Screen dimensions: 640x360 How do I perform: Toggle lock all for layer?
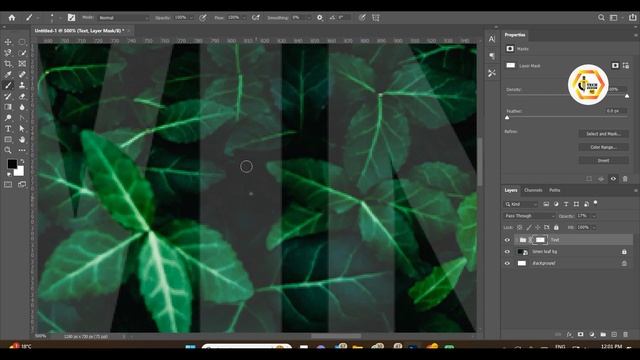(x=556, y=227)
